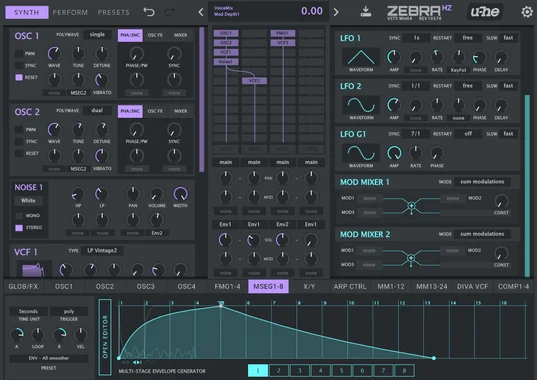Enable OSC 2 RESET checkbox
The image size is (537, 380).
tap(19, 153)
